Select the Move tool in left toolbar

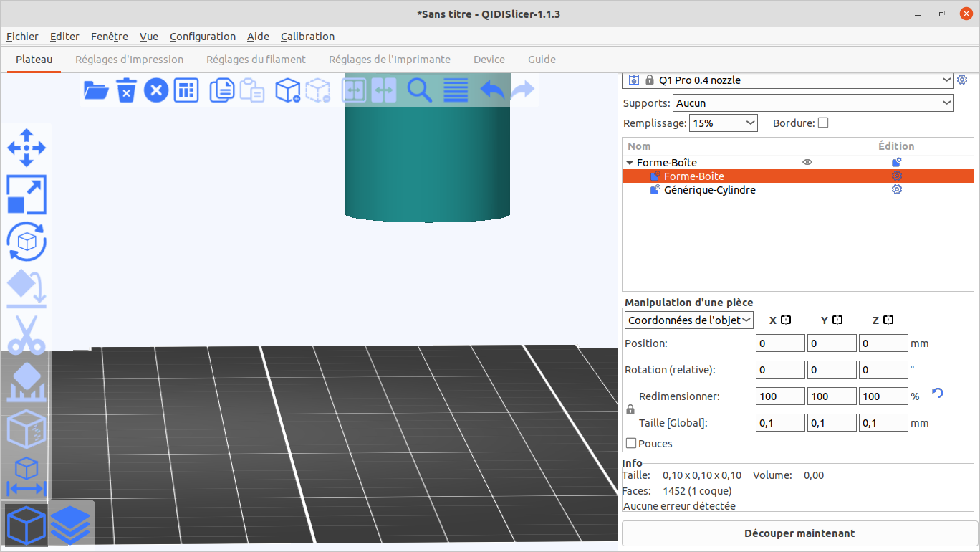pyautogui.click(x=27, y=148)
